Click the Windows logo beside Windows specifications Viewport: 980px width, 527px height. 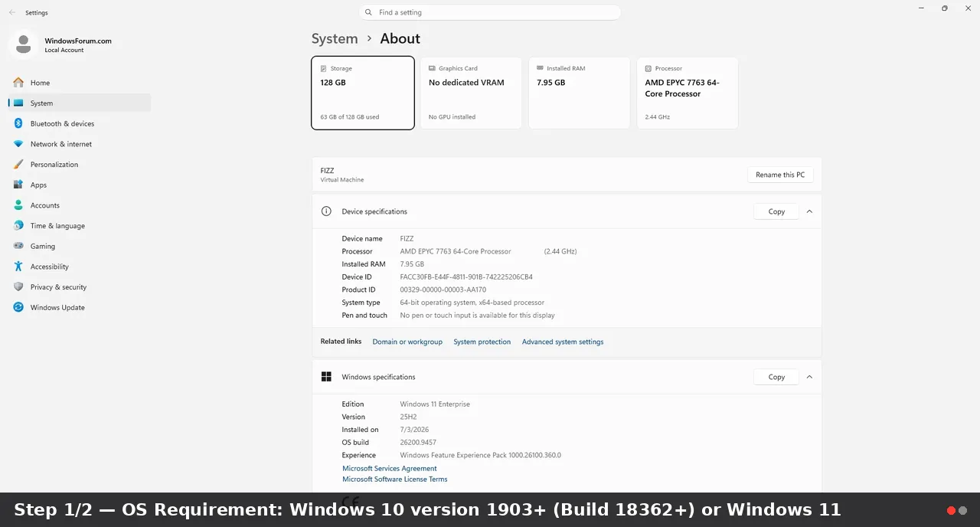point(326,377)
